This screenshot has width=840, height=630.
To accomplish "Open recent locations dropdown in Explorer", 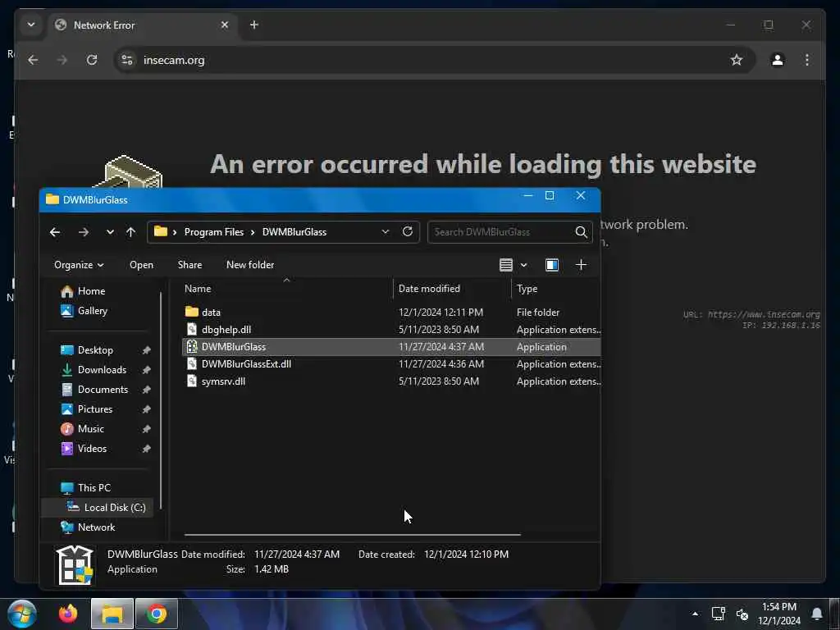I will click(x=110, y=232).
